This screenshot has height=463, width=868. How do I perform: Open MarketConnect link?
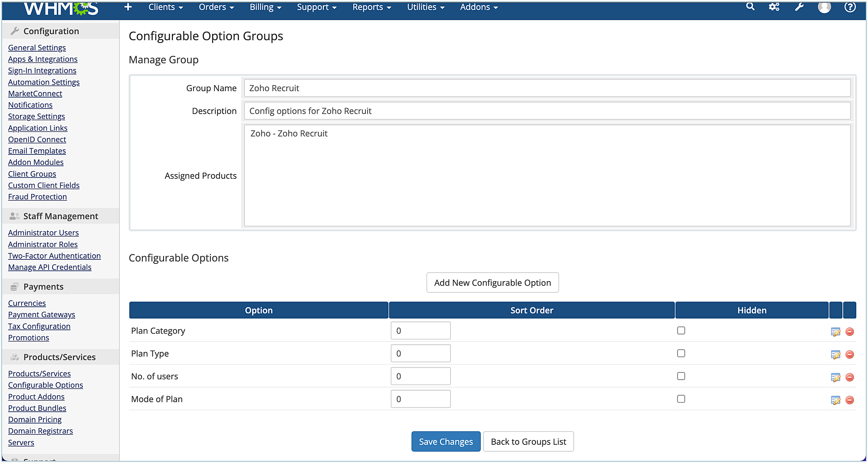[x=35, y=93]
